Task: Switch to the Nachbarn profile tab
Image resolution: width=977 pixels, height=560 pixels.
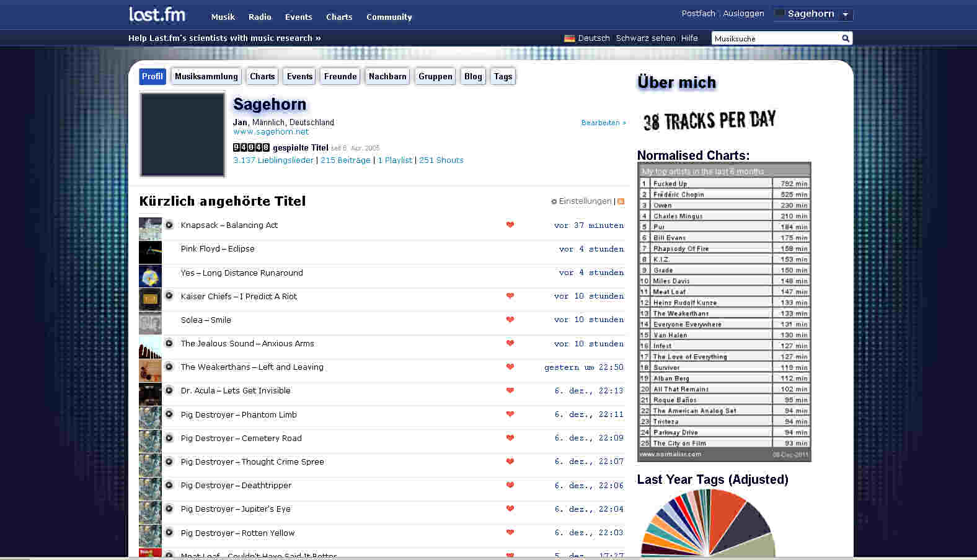Action: (x=387, y=76)
